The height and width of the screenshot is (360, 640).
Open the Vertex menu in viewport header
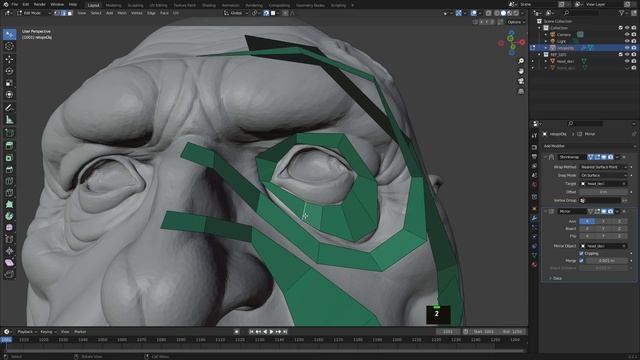click(x=136, y=13)
